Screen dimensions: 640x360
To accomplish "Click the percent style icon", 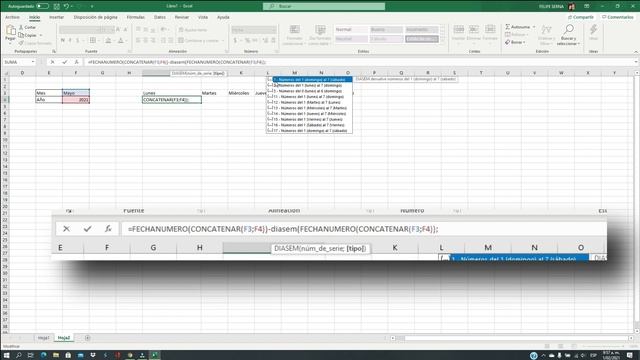I will point(247,40).
